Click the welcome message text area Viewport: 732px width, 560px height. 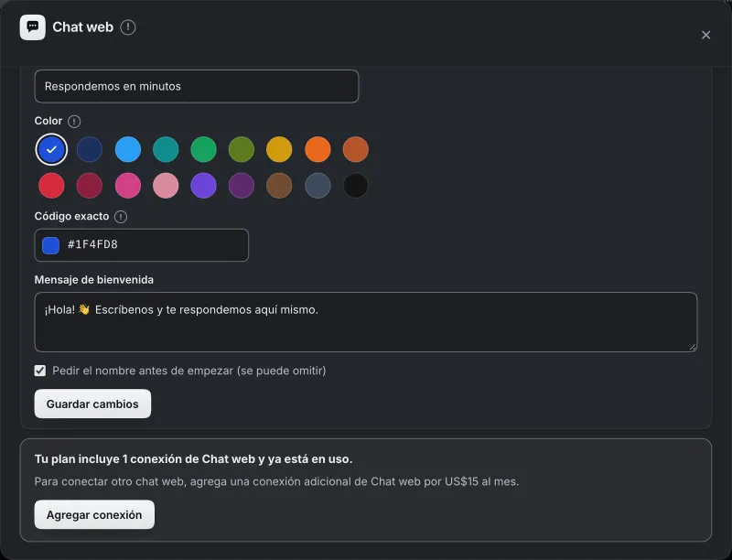pos(366,322)
